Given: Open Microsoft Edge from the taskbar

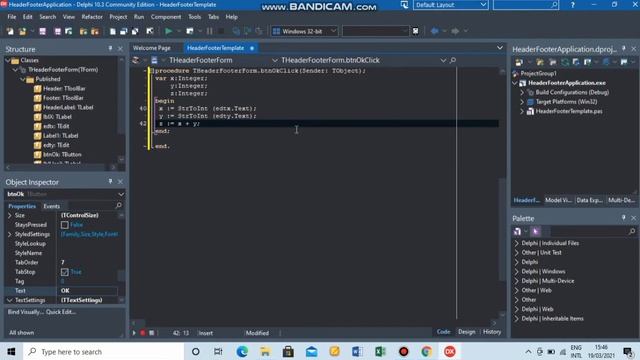Looking at the screenshot, I should (x=242, y=351).
